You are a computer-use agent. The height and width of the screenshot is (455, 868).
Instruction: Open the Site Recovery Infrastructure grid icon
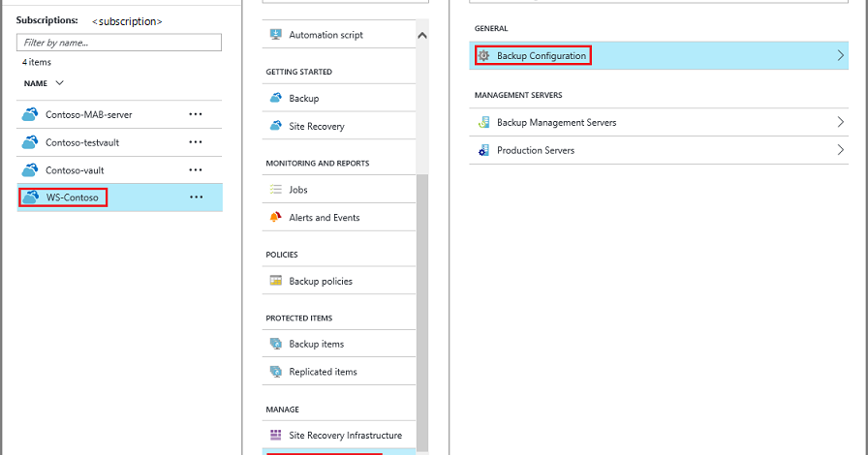click(x=276, y=435)
